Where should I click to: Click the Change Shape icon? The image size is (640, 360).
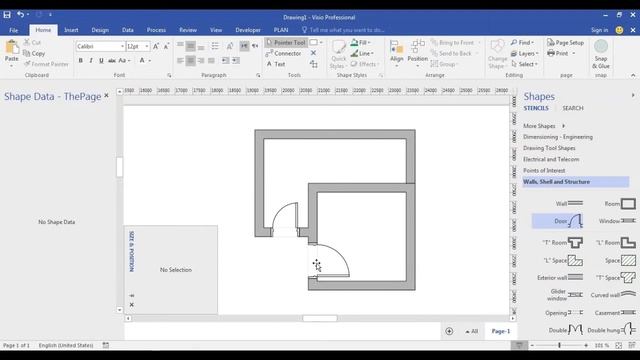pos(497,54)
